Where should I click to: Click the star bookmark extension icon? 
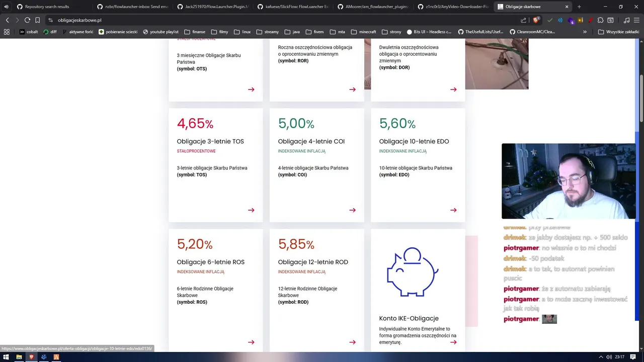[581, 20]
